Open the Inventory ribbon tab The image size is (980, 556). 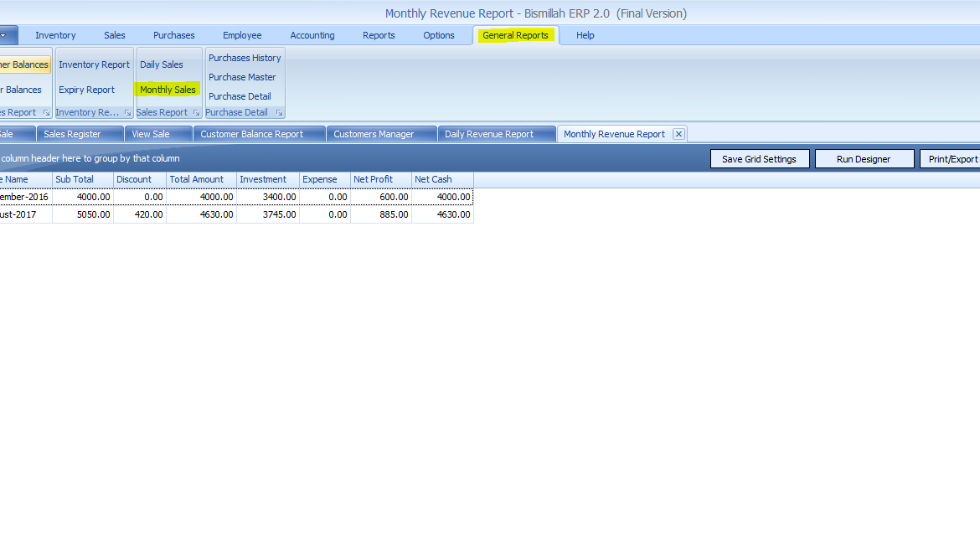(x=55, y=35)
